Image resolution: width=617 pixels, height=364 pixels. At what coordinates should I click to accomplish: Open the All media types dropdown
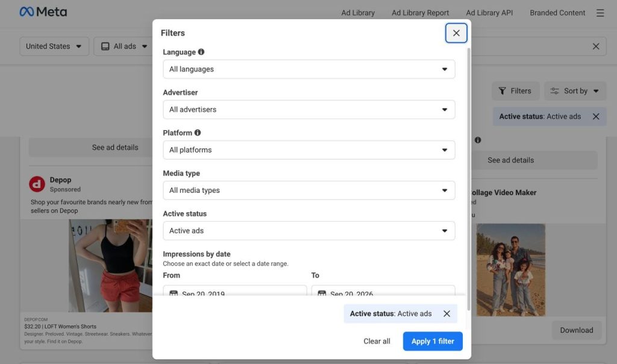(x=309, y=190)
